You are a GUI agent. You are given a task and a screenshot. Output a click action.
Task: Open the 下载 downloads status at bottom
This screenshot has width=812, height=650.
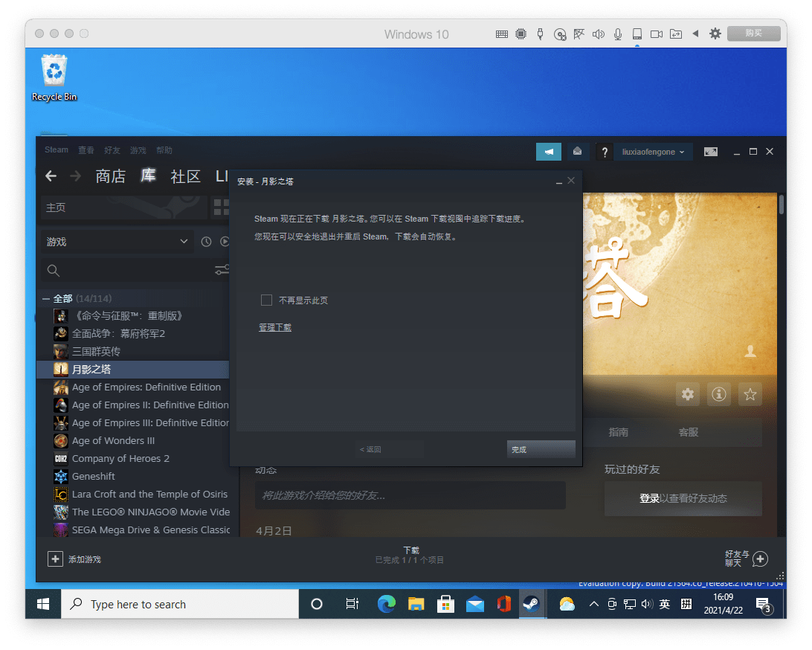coord(410,555)
